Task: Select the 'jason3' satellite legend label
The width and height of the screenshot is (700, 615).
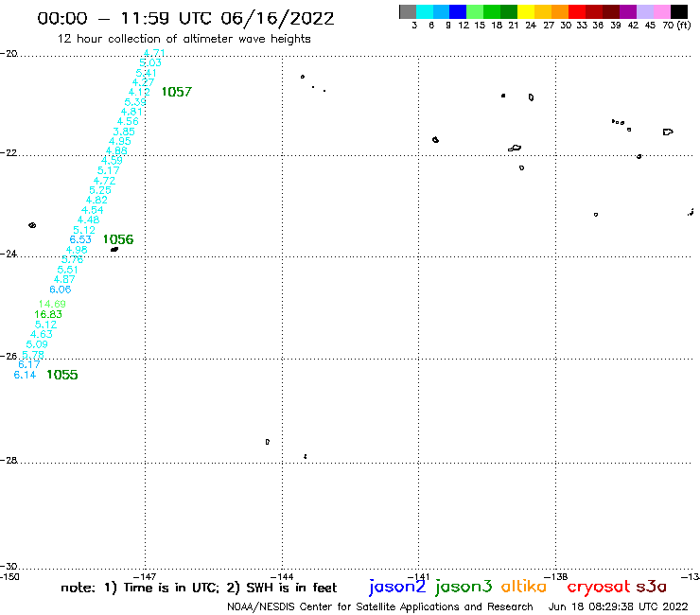Action: coord(464,587)
